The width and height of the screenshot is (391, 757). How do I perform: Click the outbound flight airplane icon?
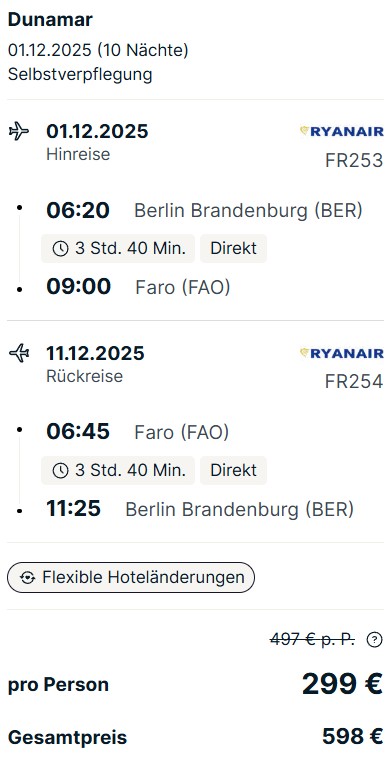click(19, 131)
